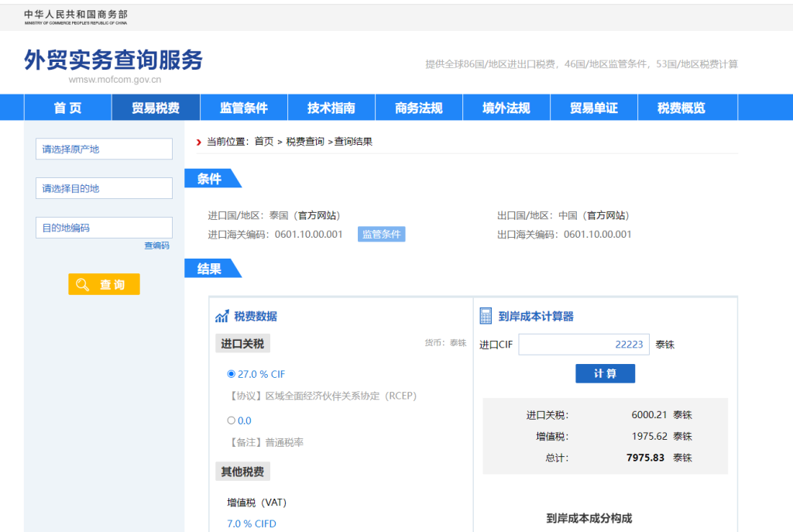Viewport: 793px width, 532px height.
Task: Click the 监管条件 button beside import code
Action: [x=381, y=234]
